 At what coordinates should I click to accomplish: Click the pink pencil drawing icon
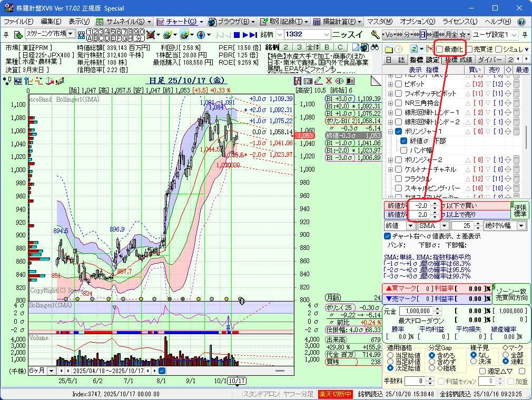tap(318, 81)
